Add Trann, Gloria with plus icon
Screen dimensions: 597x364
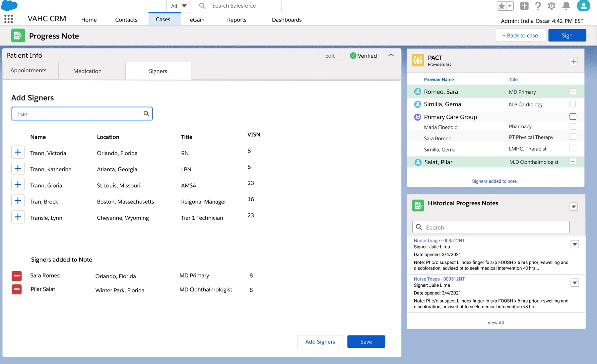pyautogui.click(x=18, y=185)
